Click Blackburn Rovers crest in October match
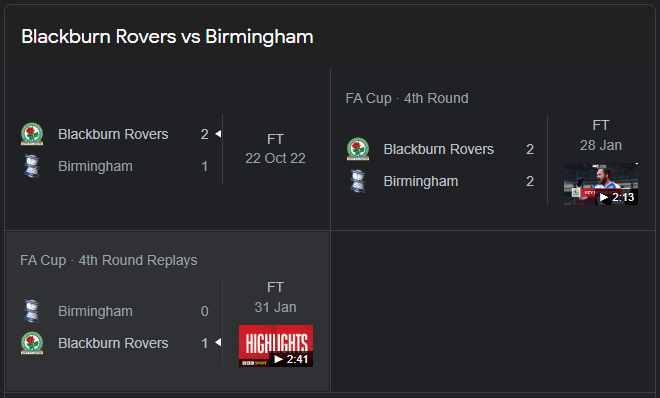Viewport: 660px width, 398px height. (32, 134)
